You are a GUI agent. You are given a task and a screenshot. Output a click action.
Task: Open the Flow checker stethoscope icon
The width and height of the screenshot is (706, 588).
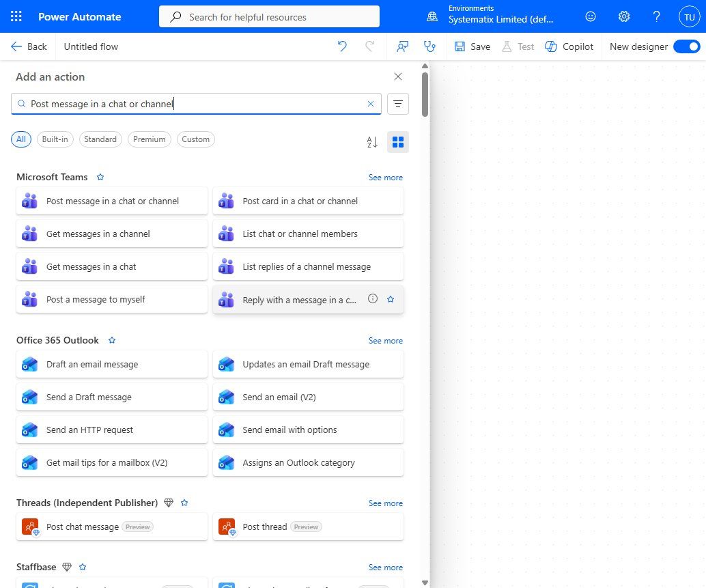(429, 46)
